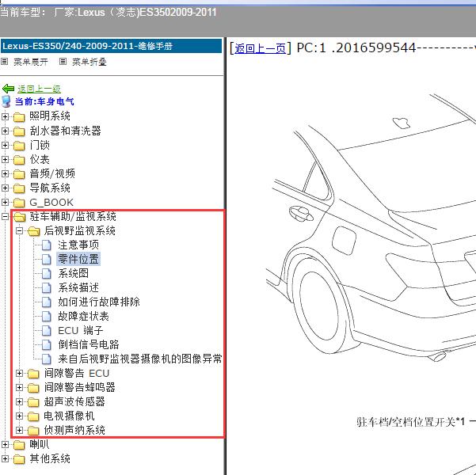The width and height of the screenshot is (476, 475).
Task: Select the 其他系统 folder label
Action: click(50, 458)
